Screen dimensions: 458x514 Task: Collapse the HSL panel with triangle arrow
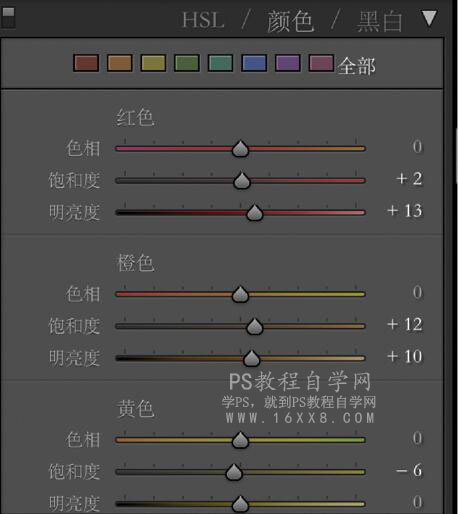pos(429,18)
